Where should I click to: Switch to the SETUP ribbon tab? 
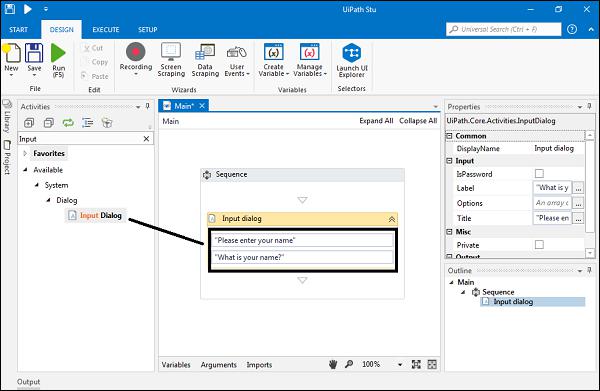[x=147, y=29]
